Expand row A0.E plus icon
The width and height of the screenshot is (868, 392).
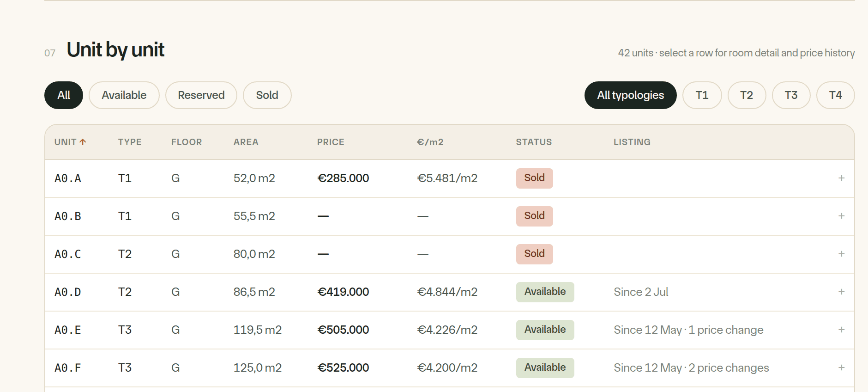[841, 330]
